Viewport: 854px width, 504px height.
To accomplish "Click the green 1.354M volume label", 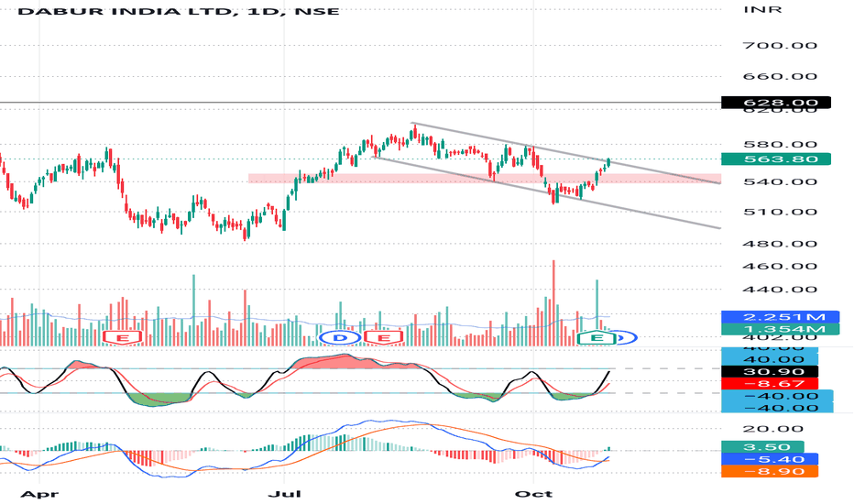I will click(779, 329).
